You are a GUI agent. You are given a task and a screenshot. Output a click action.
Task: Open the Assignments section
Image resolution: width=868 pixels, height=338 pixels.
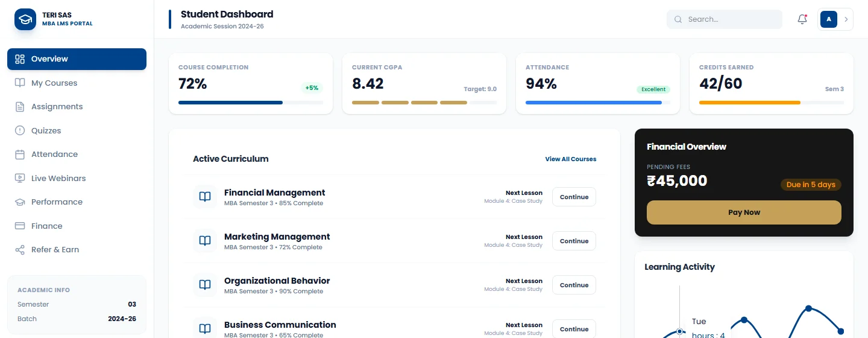(x=77, y=107)
